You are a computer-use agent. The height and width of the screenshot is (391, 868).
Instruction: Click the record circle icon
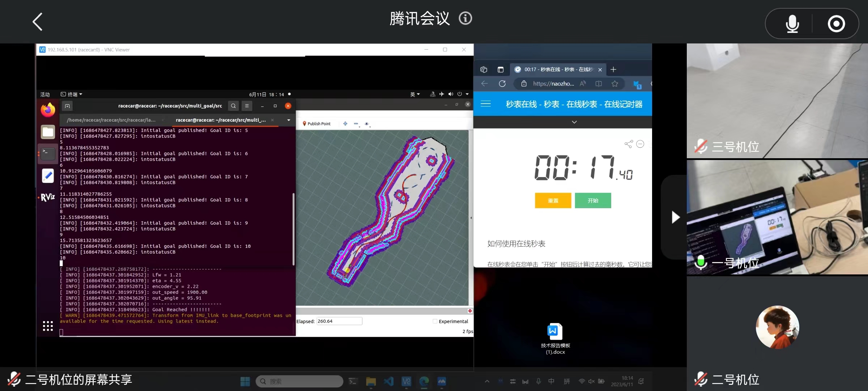(836, 24)
